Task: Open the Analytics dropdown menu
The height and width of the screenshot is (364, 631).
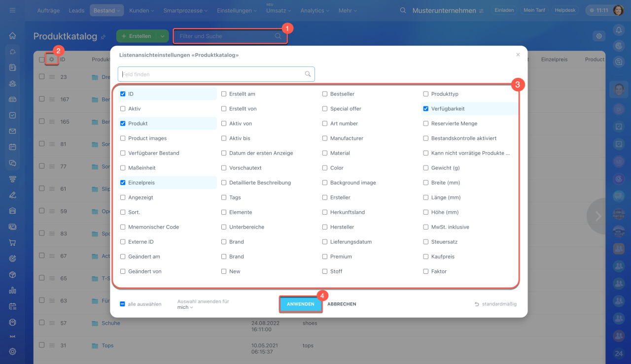Action: point(315,10)
